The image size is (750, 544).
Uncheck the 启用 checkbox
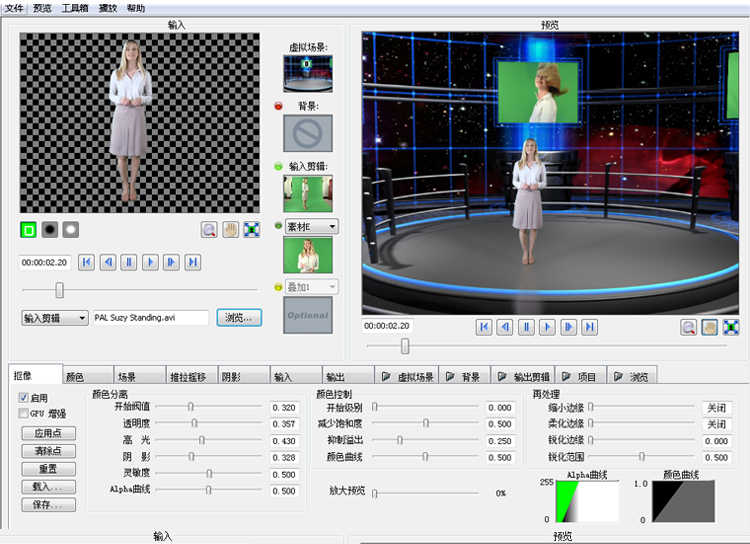pos(24,397)
